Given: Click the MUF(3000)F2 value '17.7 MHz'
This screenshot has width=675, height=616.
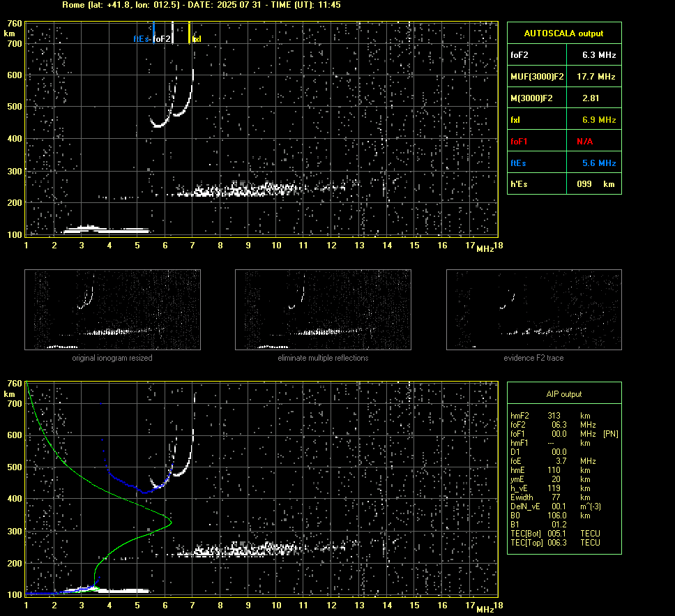Looking at the screenshot, I should [x=596, y=76].
